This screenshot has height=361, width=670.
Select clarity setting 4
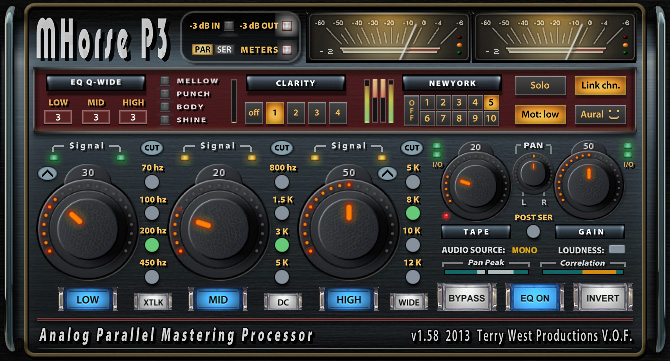click(338, 113)
